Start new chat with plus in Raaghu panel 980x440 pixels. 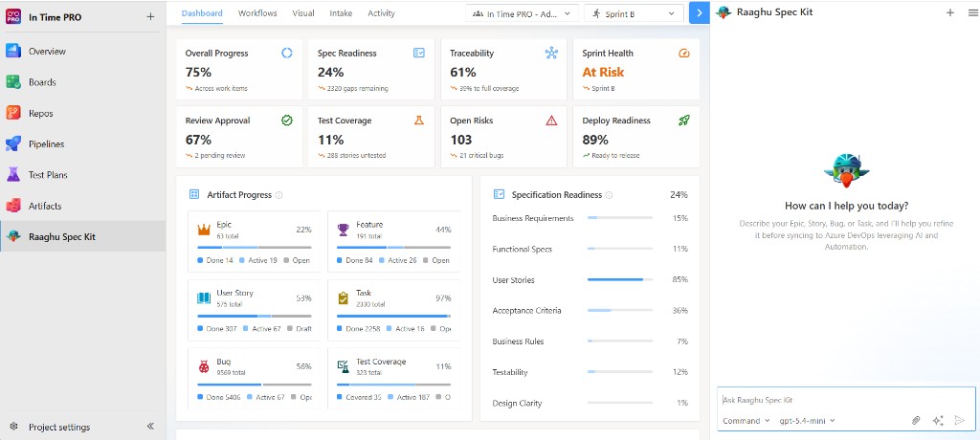pyautogui.click(x=950, y=12)
